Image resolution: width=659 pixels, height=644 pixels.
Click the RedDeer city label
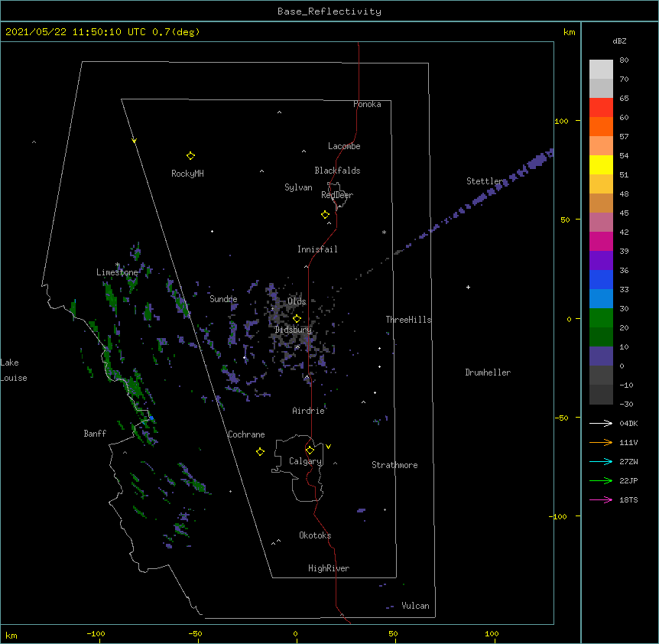[337, 195]
